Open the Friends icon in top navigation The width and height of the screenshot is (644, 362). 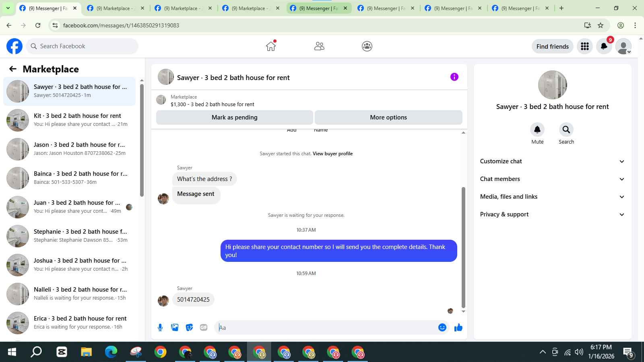pyautogui.click(x=319, y=46)
